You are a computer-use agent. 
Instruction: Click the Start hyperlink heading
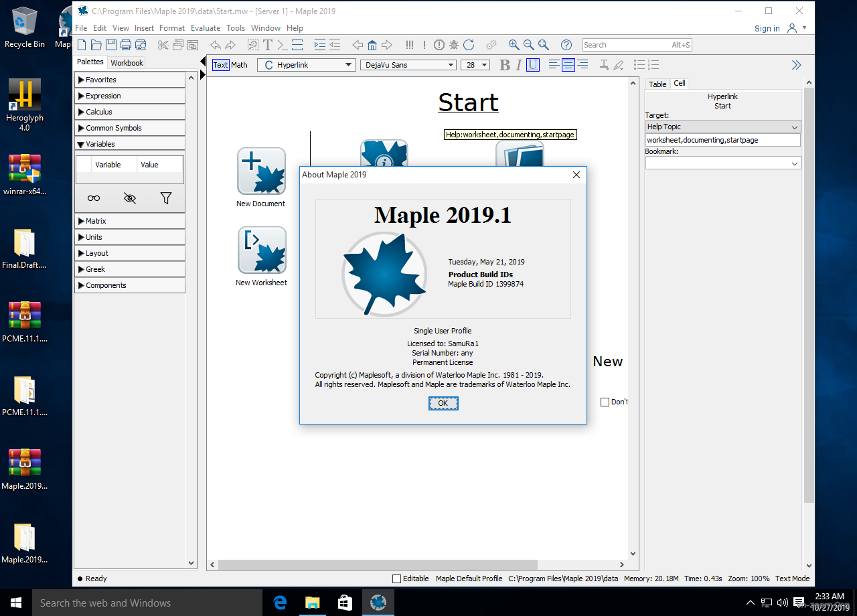point(468,102)
